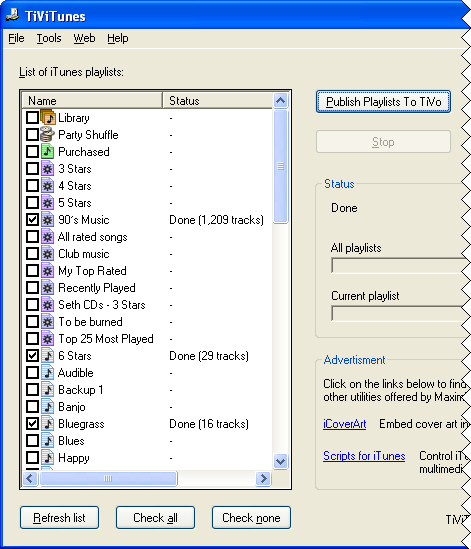Click the 3 Stars smart playlist icon
Image resolution: width=471 pixels, height=549 pixels.
pyautogui.click(x=48, y=169)
